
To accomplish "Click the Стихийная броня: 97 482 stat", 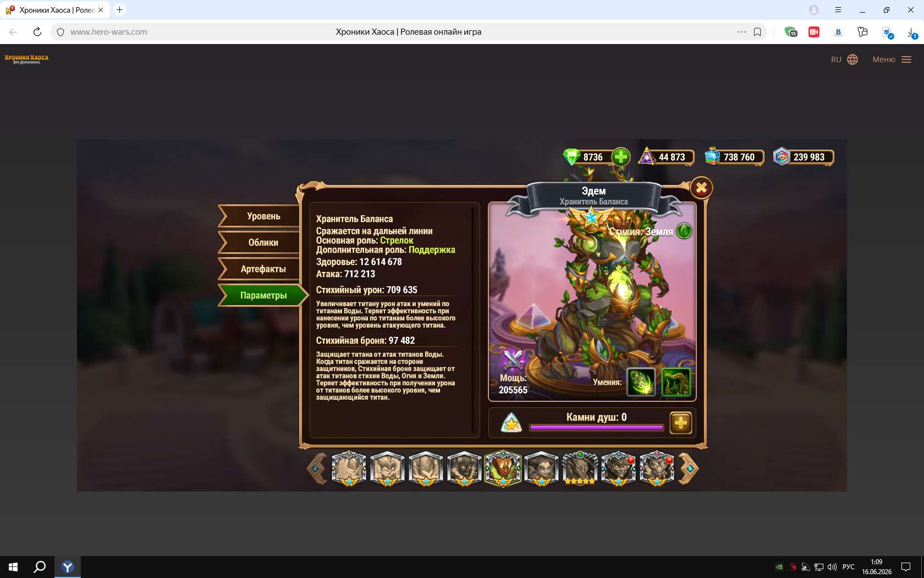I will click(365, 341).
